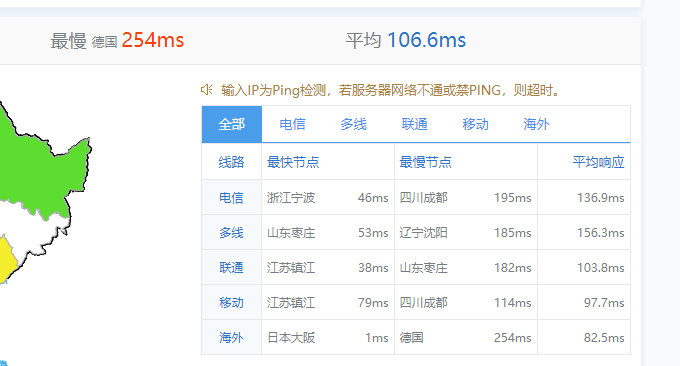Click the 1ms value
Viewport: 680px width, 366px height.
[x=376, y=338]
